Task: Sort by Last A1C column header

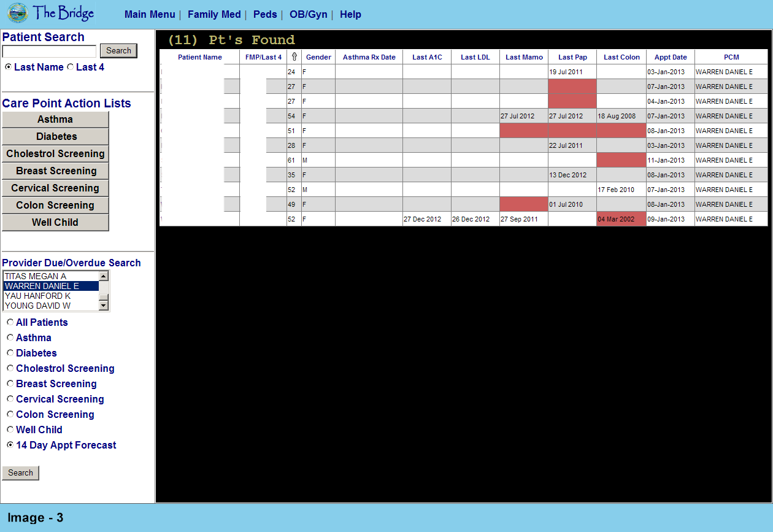Action: click(427, 57)
